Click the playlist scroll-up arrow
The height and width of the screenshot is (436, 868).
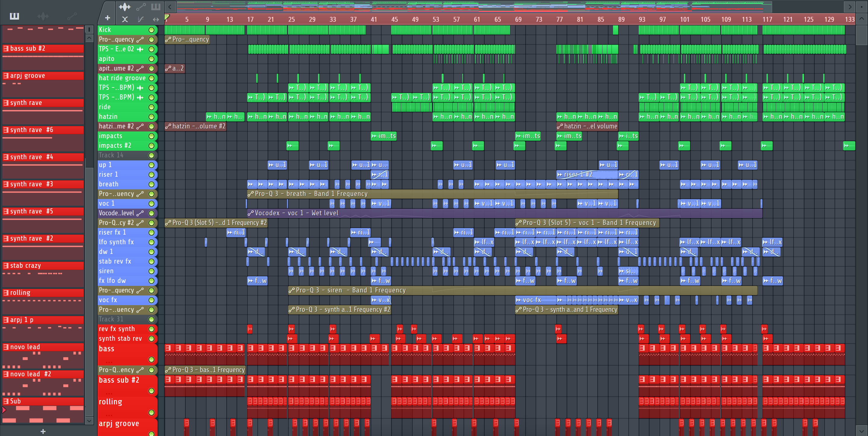click(862, 19)
